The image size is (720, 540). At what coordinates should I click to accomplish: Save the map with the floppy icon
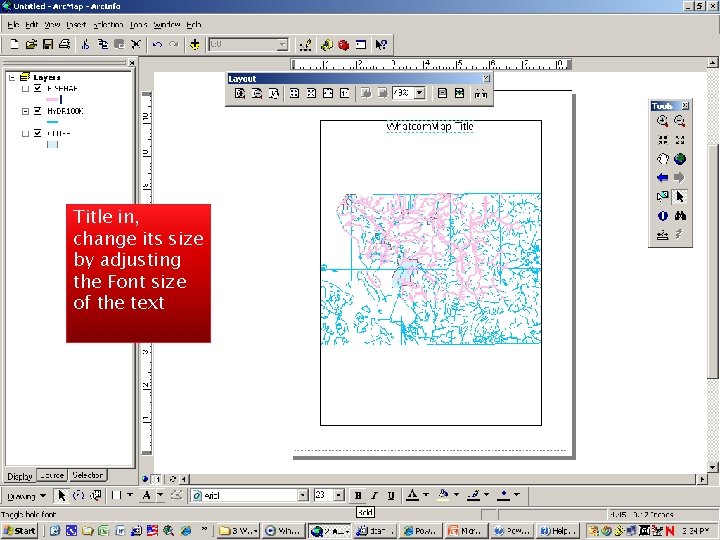coord(48,44)
